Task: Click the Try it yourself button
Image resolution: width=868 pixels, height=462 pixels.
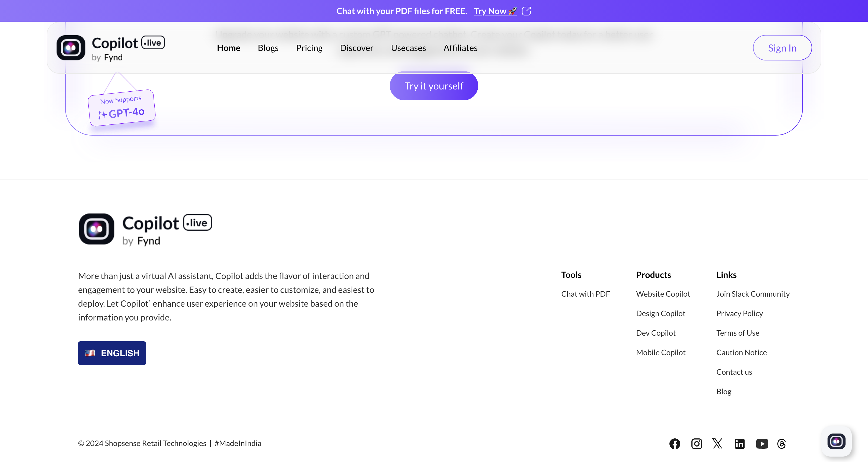Action: [434, 86]
